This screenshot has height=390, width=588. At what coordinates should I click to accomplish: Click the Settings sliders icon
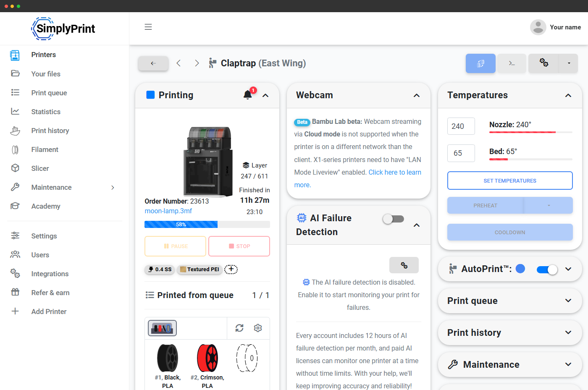pos(15,236)
